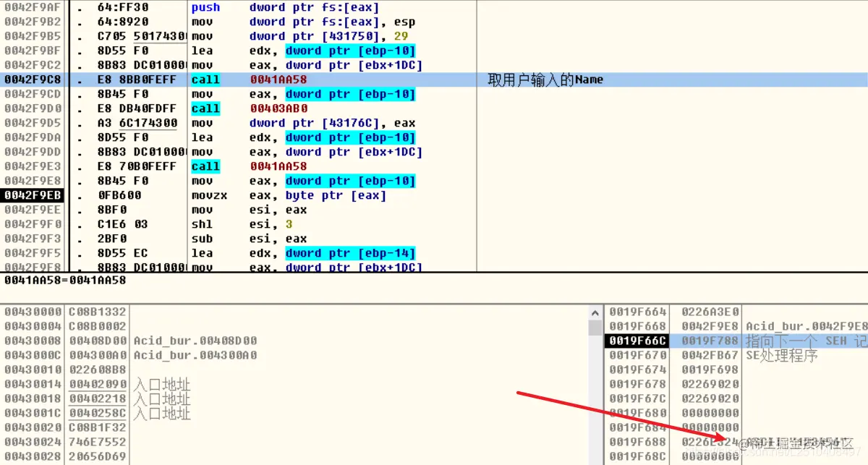Select stack address 0019F664
868x465 pixels.
pos(638,312)
